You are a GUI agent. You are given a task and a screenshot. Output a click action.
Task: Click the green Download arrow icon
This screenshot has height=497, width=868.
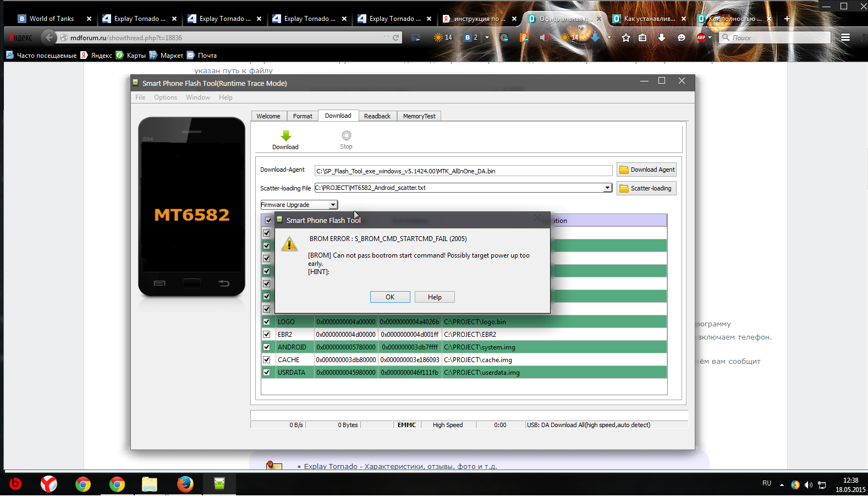285,136
